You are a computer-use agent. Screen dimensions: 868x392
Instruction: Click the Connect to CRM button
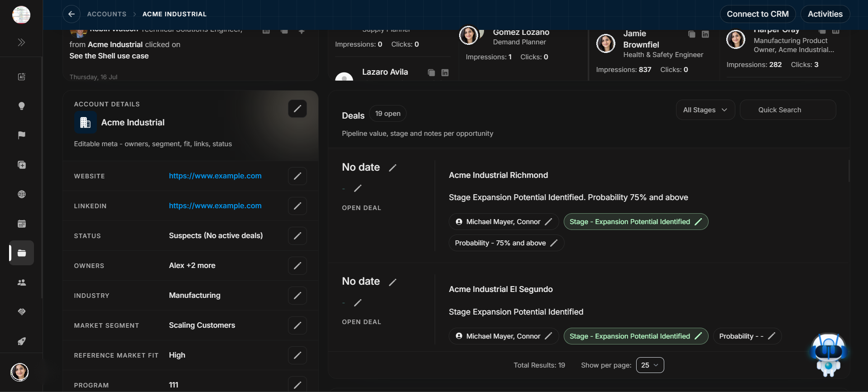(758, 14)
